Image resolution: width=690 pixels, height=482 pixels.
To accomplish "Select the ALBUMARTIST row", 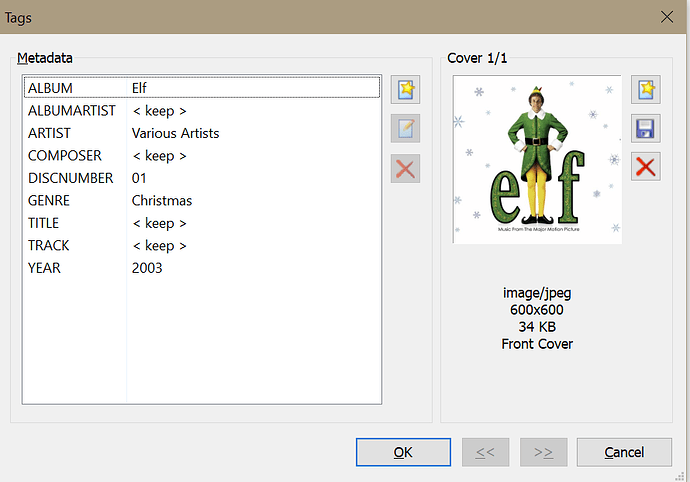I will point(202,110).
